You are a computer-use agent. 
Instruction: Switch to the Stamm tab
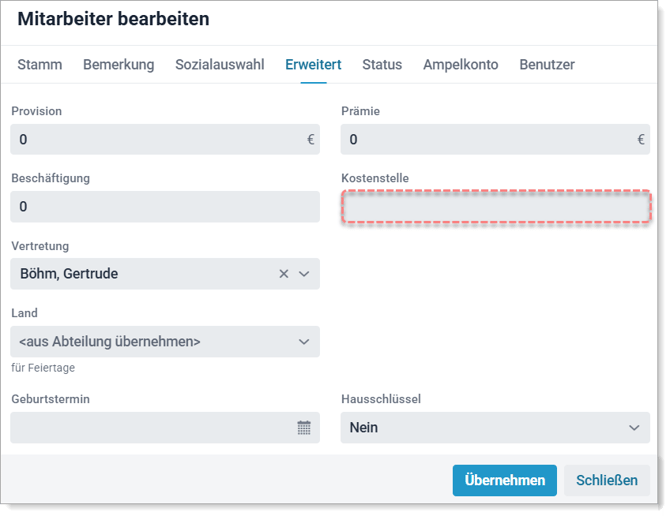tap(40, 64)
